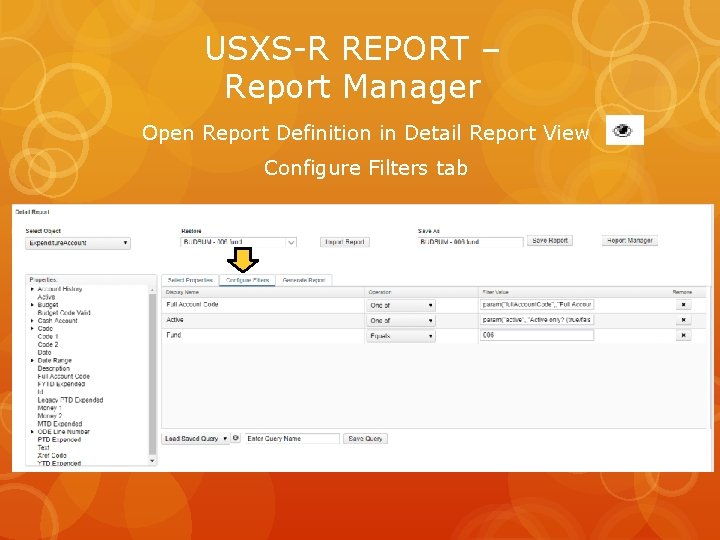Select the Active property in the list

46,297
